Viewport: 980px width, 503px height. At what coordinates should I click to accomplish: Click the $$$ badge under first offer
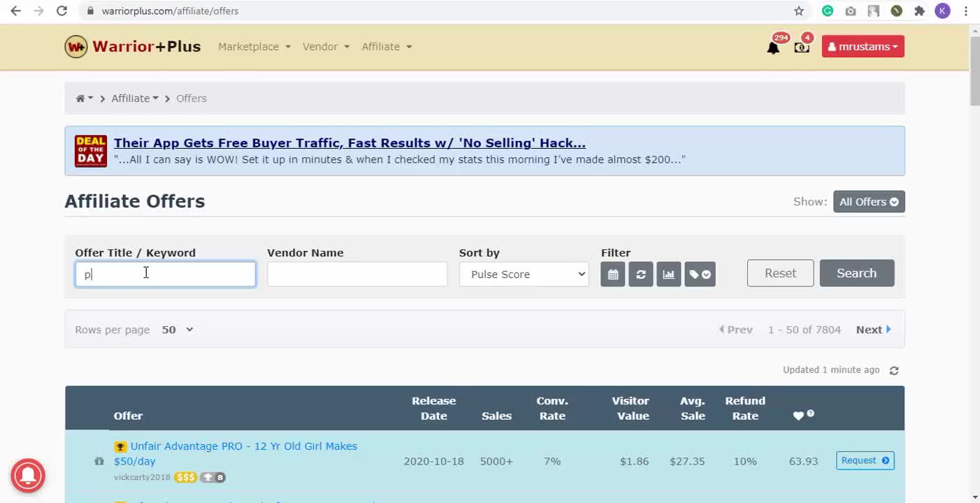pyautogui.click(x=185, y=477)
